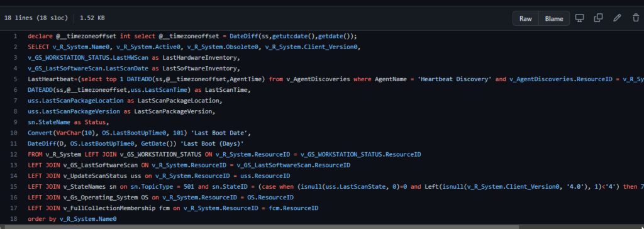Image resolution: width=644 pixels, height=229 pixels.
Task: Select line number 15
Action: (14, 187)
